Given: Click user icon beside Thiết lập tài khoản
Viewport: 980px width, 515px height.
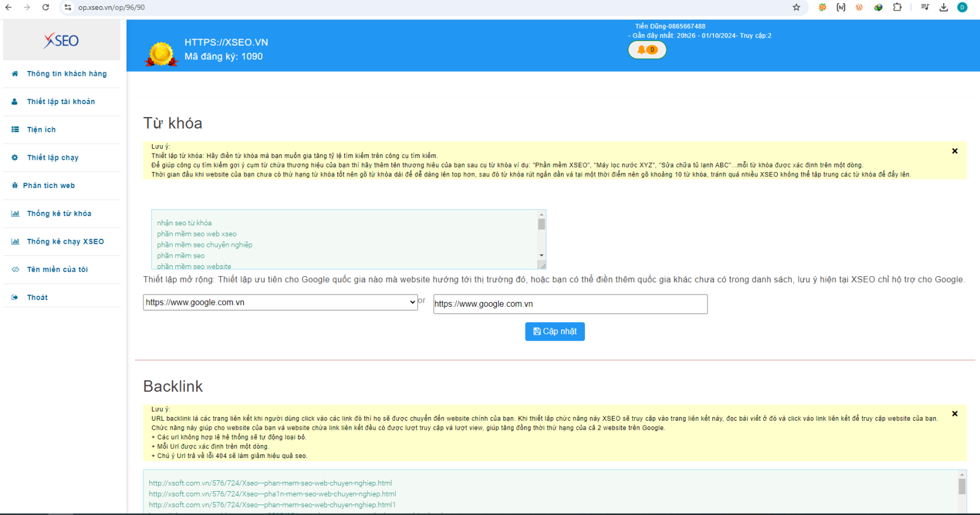Looking at the screenshot, I should coord(15,102).
